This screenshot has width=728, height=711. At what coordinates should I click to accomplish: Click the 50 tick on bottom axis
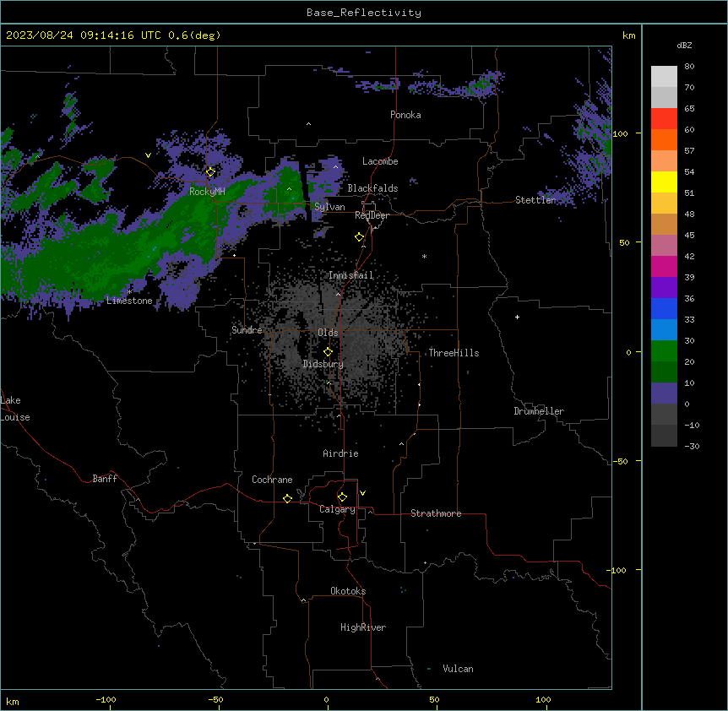pos(434,699)
